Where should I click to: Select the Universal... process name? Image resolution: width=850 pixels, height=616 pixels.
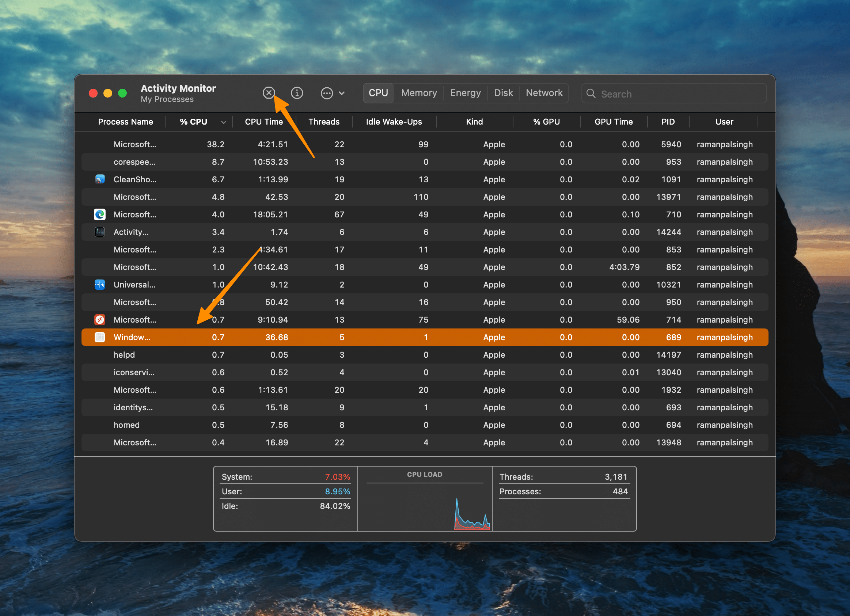pos(134,284)
